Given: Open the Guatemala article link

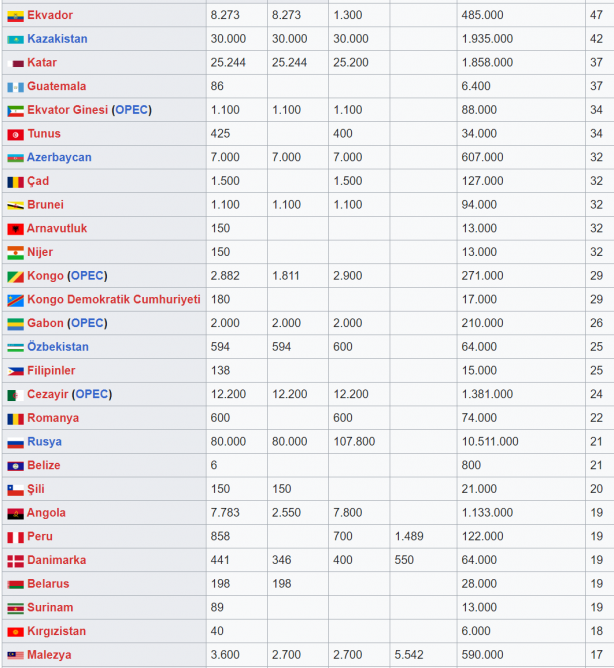Looking at the screenshot, I should click(x=56, y=87).
